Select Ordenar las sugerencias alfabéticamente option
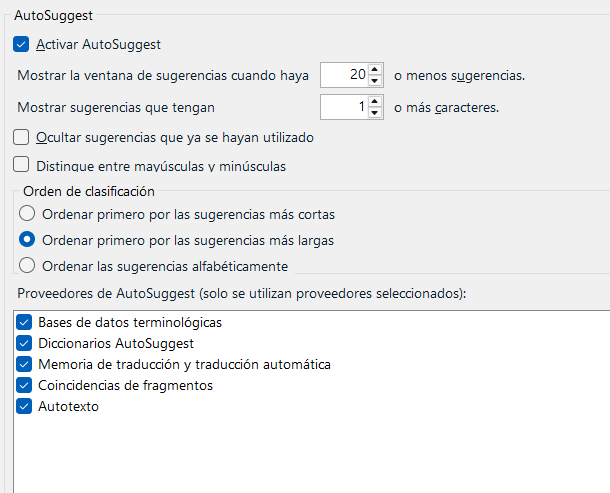 click(27, 266)
